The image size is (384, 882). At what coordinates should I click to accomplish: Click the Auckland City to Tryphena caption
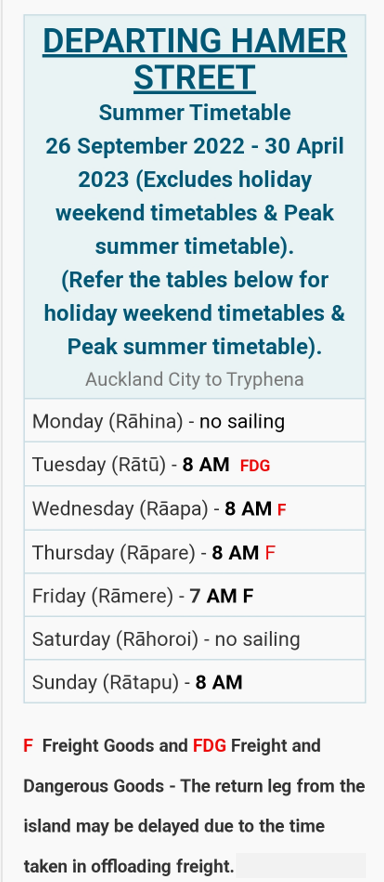(195, 379)
